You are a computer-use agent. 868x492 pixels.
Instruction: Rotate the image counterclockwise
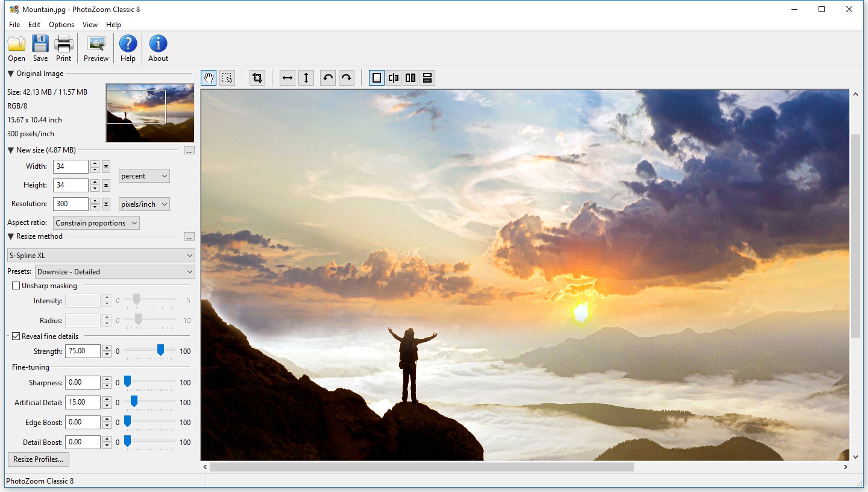pos(328,77)
